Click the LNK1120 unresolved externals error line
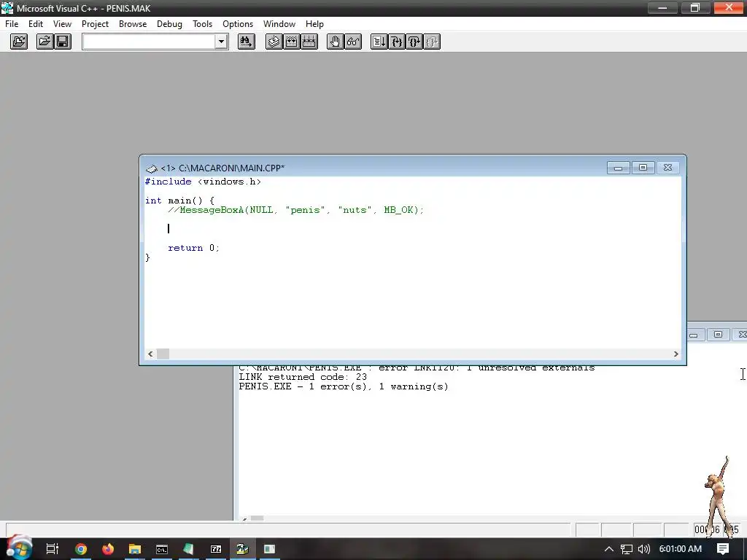 (x=417, y=368)
